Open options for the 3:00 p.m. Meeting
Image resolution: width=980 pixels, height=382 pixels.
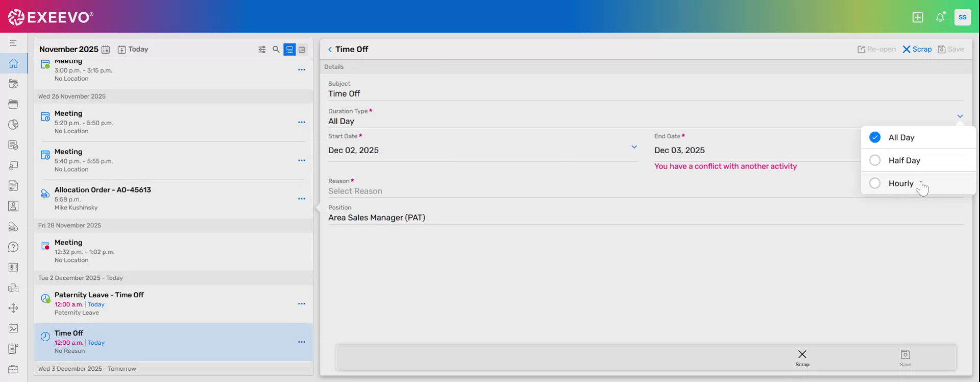tap(302, 69)
